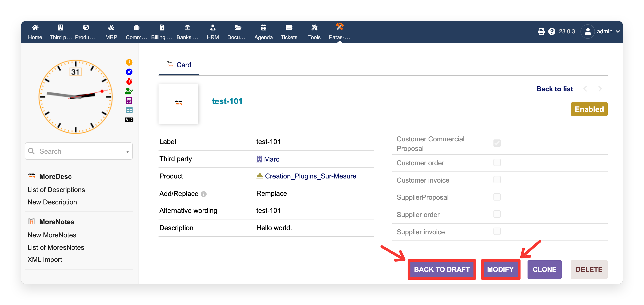The image size is (644, 305).
Task: Toggle the Customer order checkbox
Action: (497, 163)
